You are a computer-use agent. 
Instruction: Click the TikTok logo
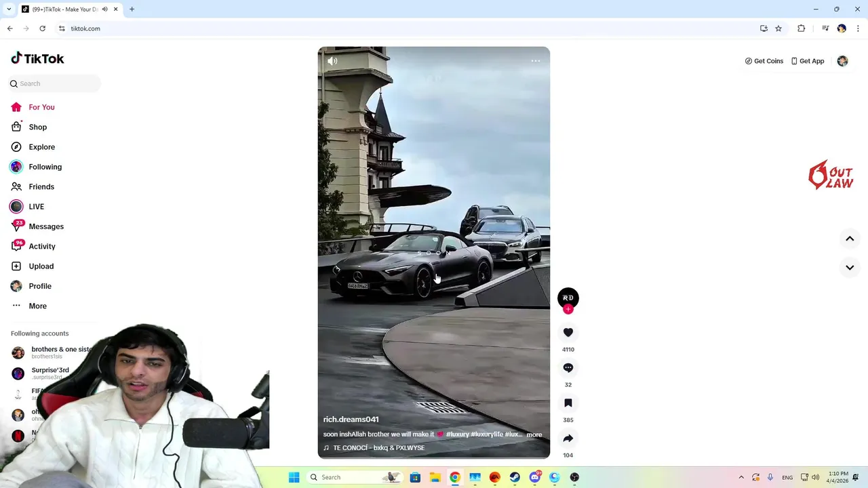[37, 58]
